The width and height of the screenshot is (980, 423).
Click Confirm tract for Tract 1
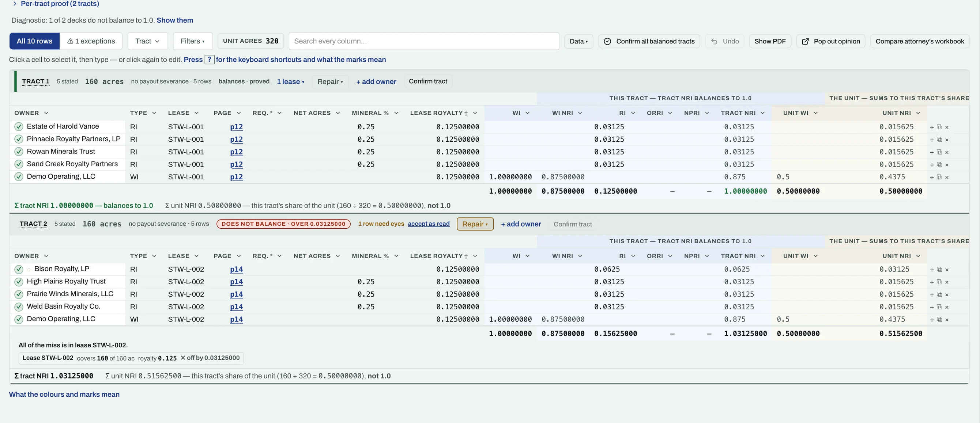tap(427, 81)
